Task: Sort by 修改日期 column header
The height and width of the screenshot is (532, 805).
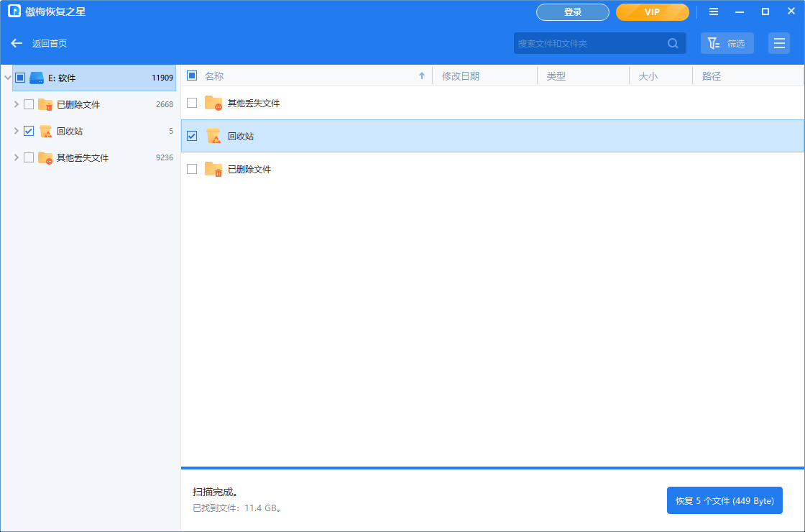Action: click(x=461, y=76)
